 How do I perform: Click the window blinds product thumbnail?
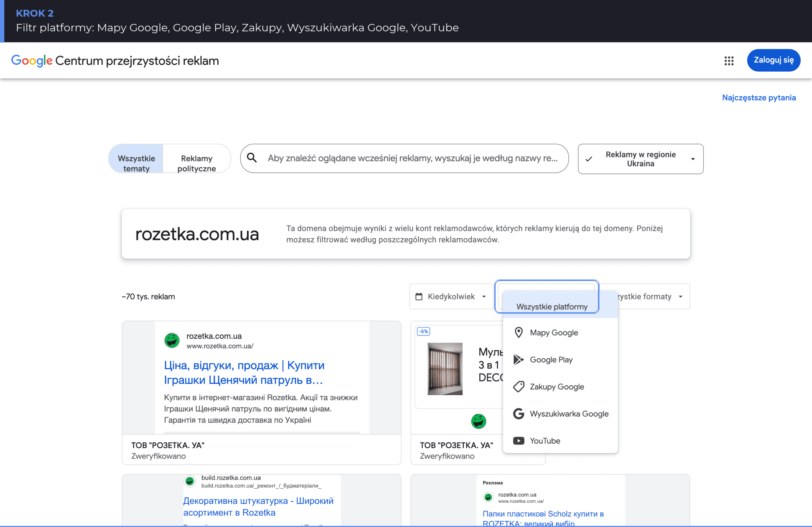[445, 369]
